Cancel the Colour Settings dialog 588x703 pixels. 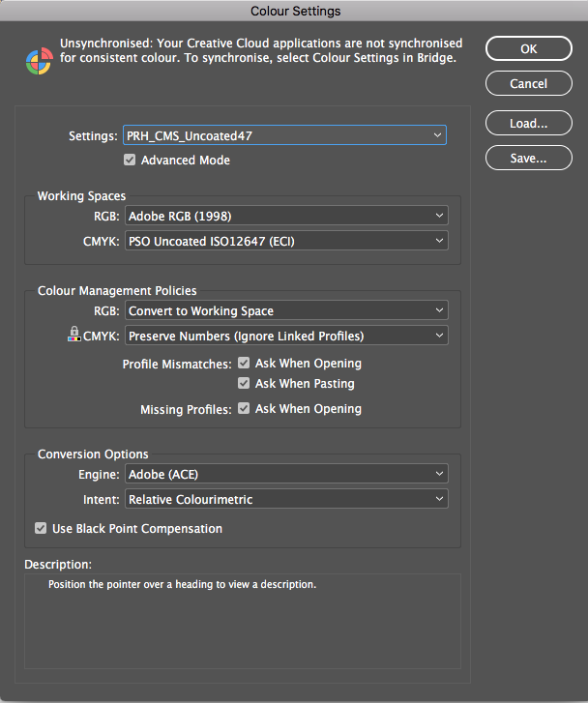click(529, 83)
